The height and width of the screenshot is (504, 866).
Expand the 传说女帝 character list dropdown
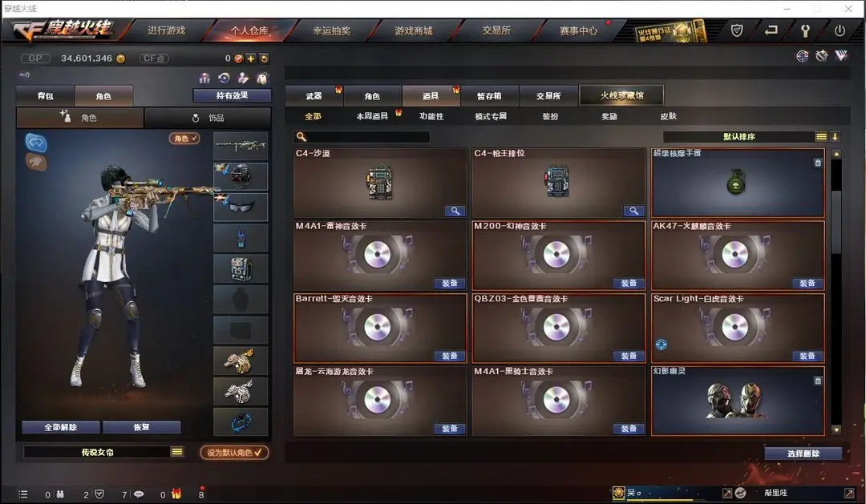(x=176, y=452)
